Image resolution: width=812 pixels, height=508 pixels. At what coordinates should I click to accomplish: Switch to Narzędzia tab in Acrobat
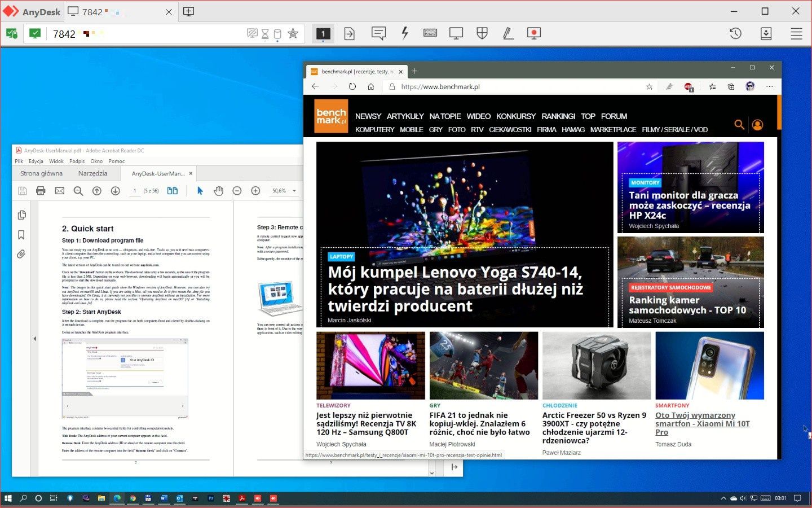[x=92, y=174]
